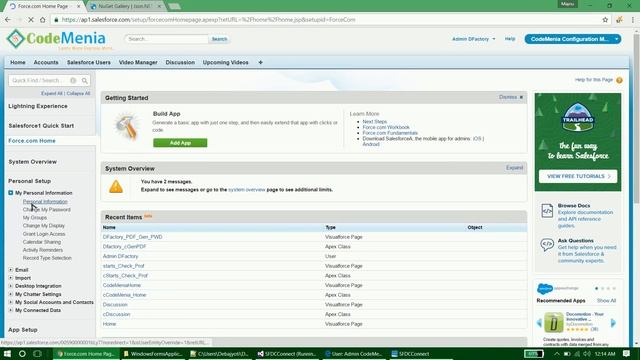Click the Build App hammer icon
The width and height of the screenshot is (640, 360).
[127, 127]
